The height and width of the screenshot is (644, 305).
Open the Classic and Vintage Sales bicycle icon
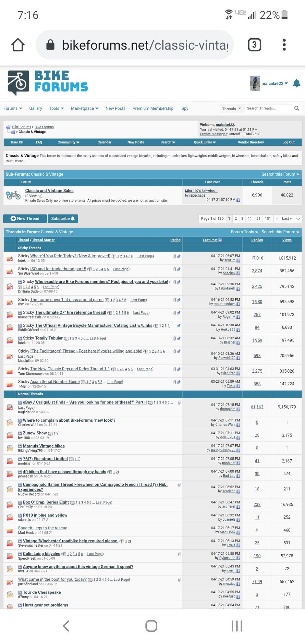(x=14, y=195)
